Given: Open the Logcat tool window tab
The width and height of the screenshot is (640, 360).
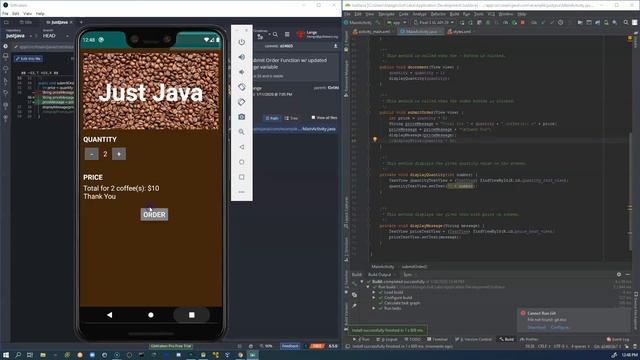Looking at the screenshot, I should click(387, 339).
